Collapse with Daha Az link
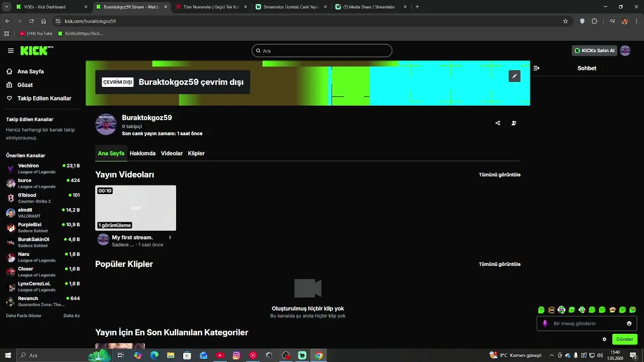The height and width of the screenshot is (362, 644). [71, 316]
